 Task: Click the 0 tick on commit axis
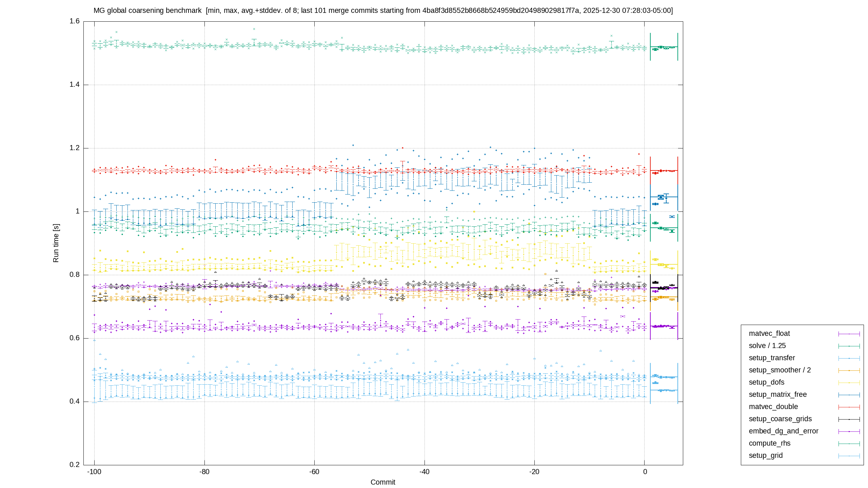pyautogui.click(x=645, y=472)
